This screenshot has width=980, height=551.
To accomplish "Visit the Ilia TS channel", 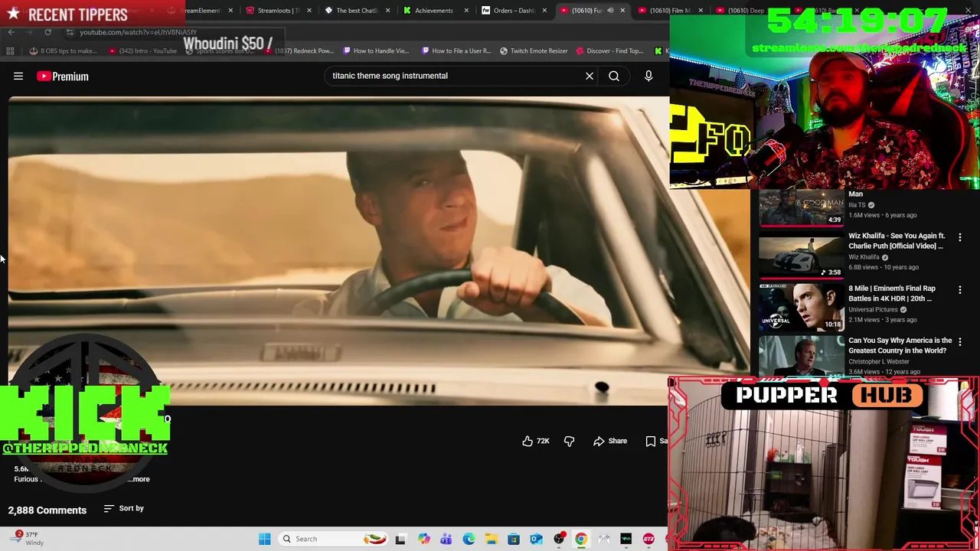I will [x=857, y=205].
